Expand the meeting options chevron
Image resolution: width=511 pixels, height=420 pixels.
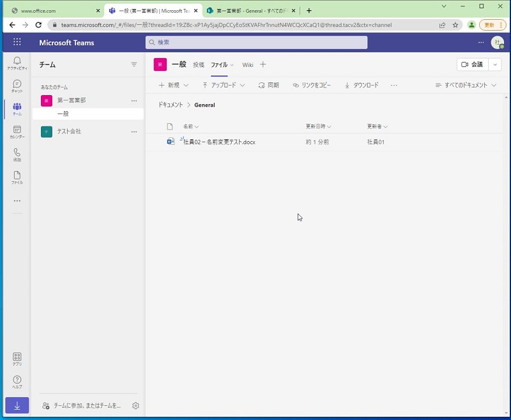494,64
